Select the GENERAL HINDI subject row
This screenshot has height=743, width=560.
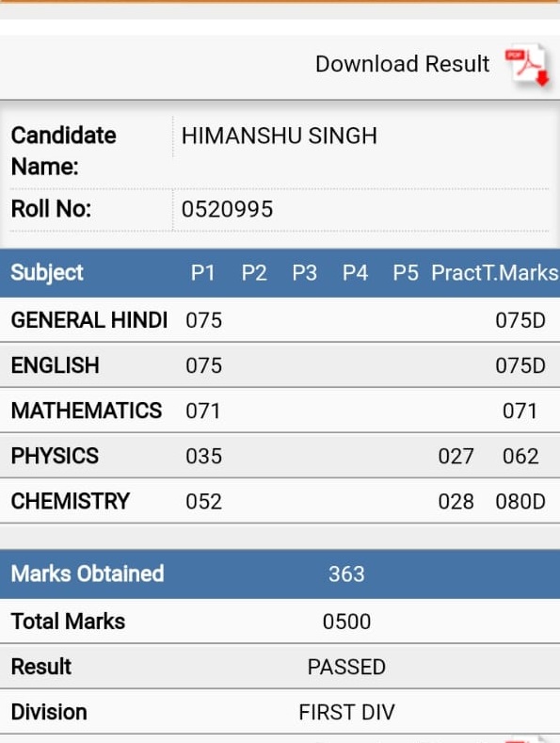(280, 320)
